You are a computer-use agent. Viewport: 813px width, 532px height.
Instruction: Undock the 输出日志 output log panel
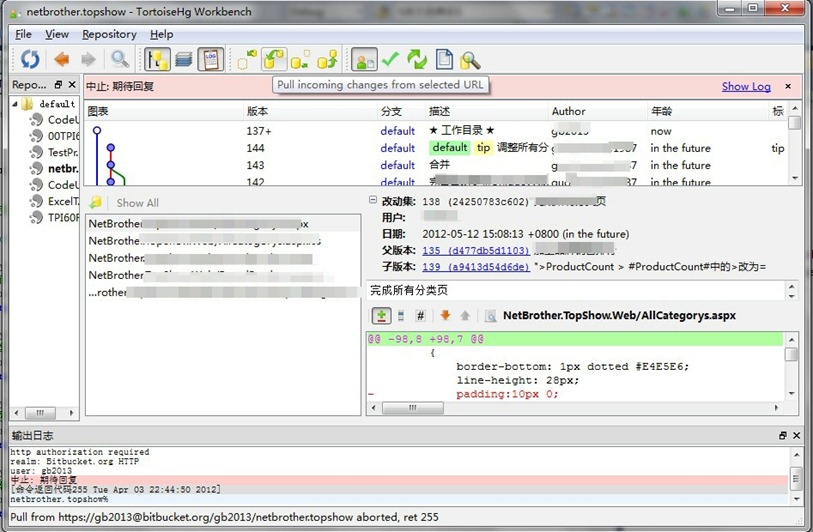coord(783,436)
